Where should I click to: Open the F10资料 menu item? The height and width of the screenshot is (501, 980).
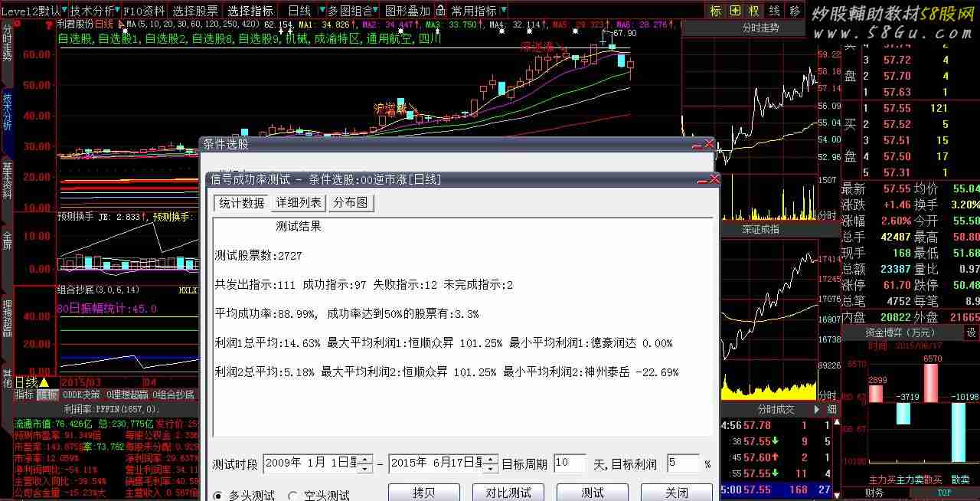tap(145, 11)
